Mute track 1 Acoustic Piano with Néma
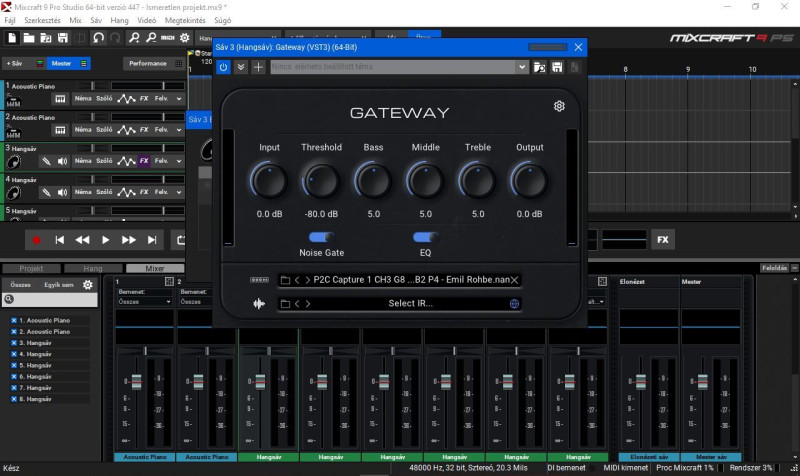 coord(83,98)
